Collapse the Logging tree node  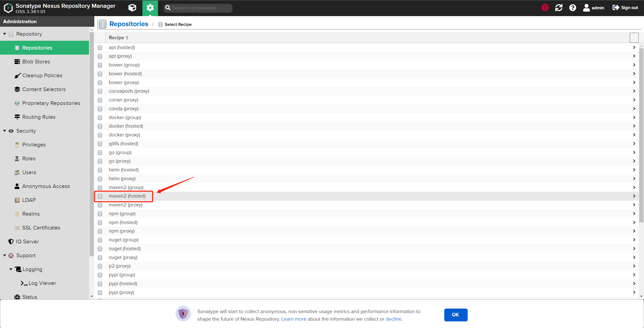coord(11,269)
